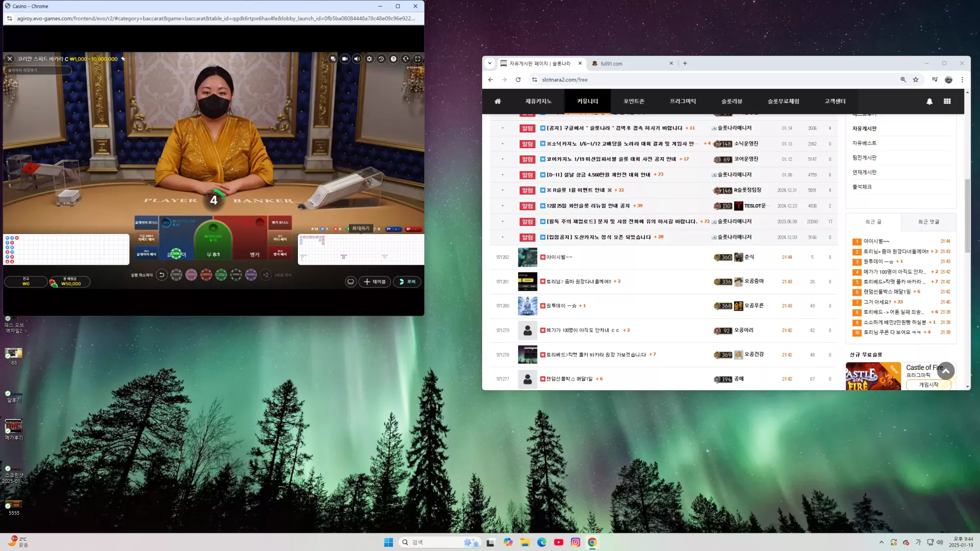Toggle the video camera icon in the casino
Image resolution: width=980 pixels, height=551 pixels.
(345, 59)
